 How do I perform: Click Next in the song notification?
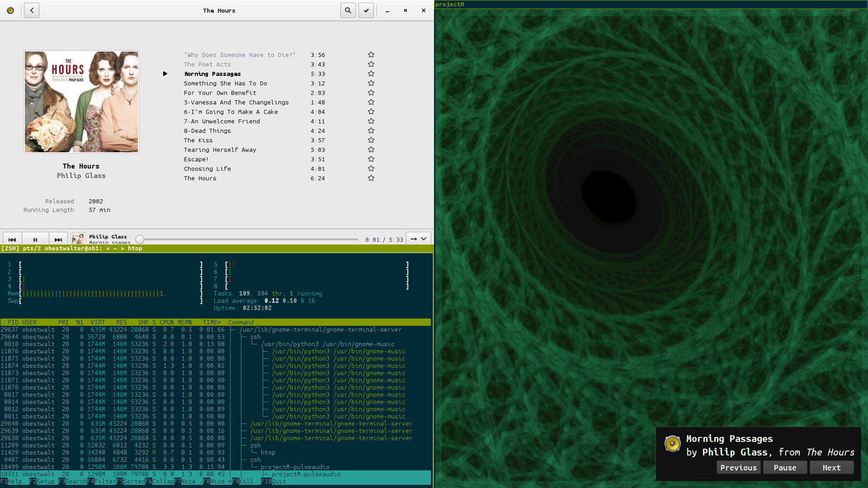coord(831,468)
